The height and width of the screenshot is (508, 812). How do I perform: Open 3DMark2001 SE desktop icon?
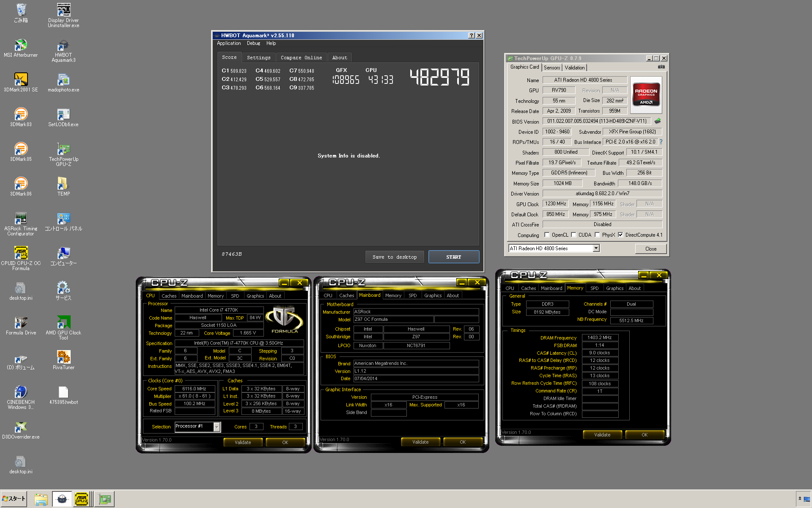coord(21,83)
